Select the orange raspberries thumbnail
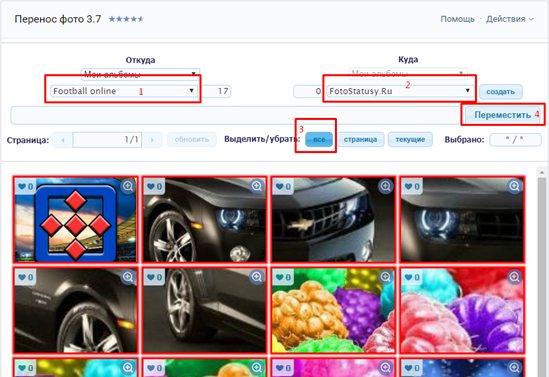Screen dimensions: 549x377 coord(333,310)
